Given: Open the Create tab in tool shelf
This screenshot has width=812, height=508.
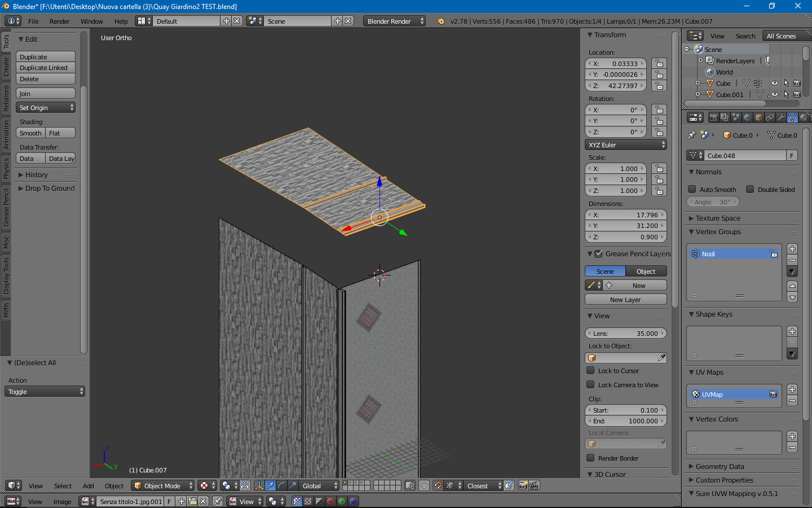Looking at the screenshot, I should point(6,67).
